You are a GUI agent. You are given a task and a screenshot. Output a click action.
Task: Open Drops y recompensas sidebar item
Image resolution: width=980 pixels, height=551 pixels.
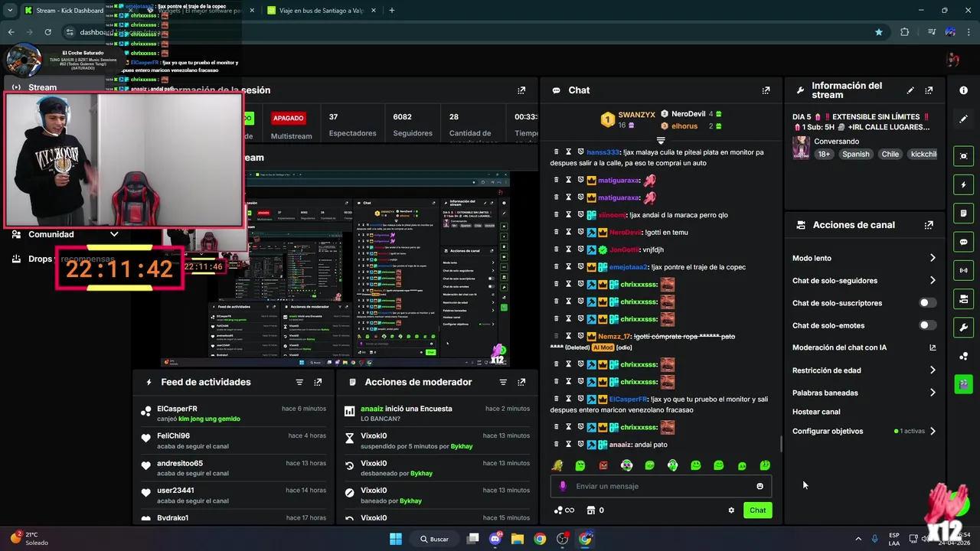pyautogui.click(x=63, y=259)
